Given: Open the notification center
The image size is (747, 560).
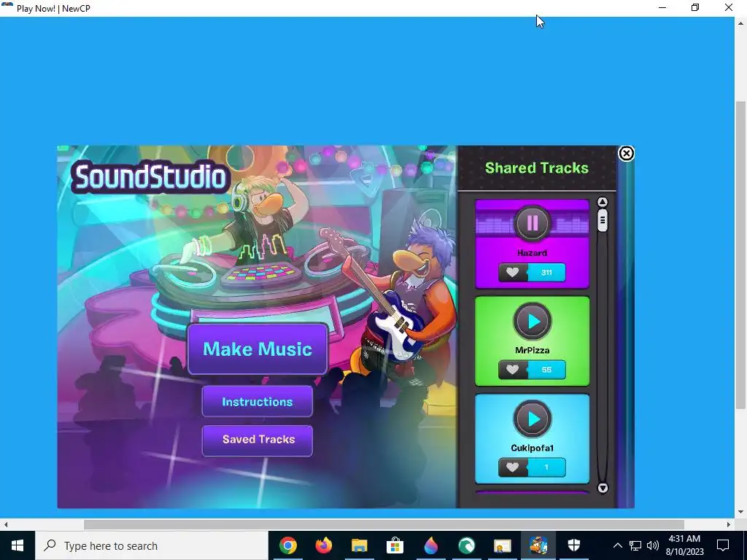Looking at the screenshot, I should (x=723, y=545).
